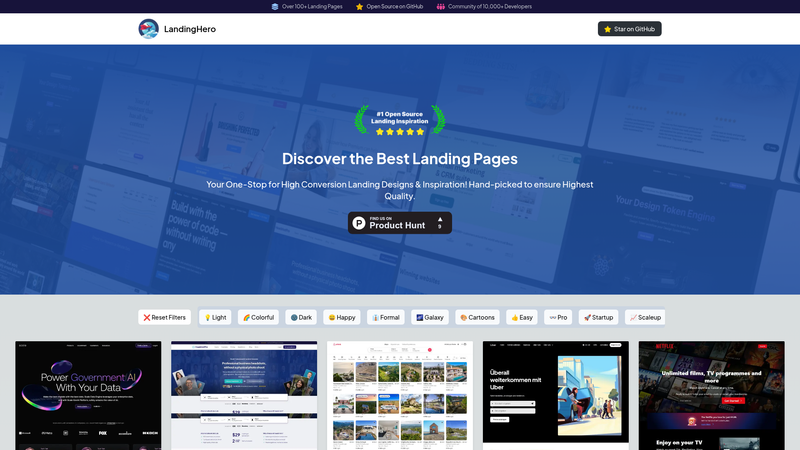This screenshot has height=450, width=800.
Task: Click the rainbow icon on Colorful chip
Action: 246,317
